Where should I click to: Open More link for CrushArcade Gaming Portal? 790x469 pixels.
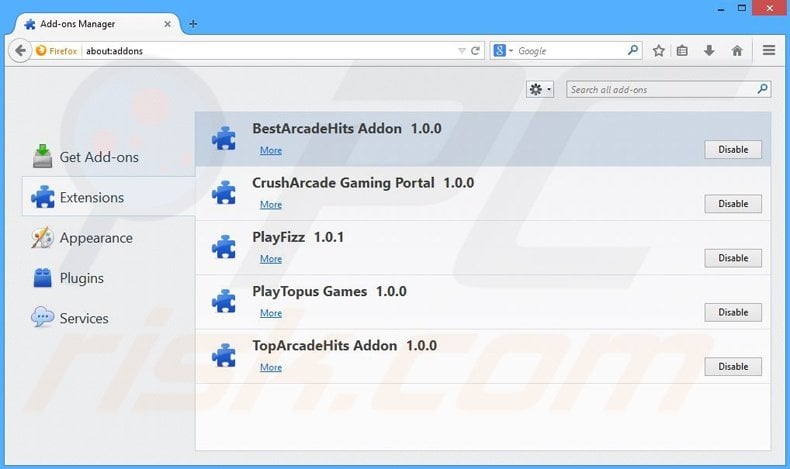pos(271,205)
